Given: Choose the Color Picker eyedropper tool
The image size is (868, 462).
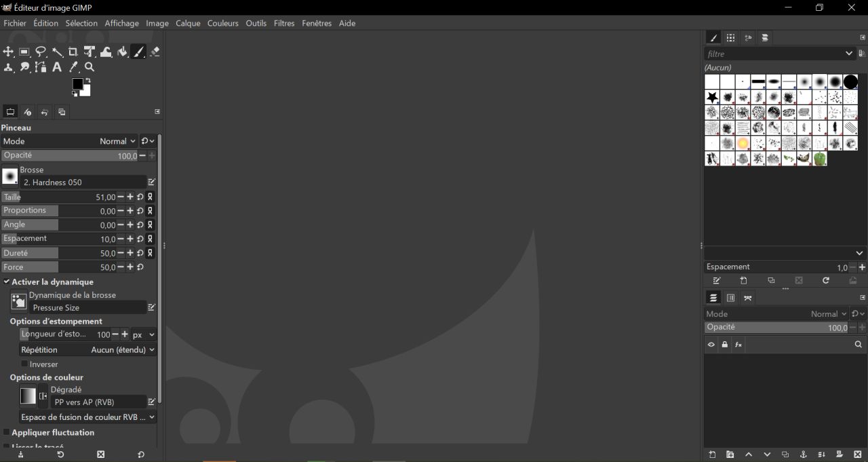Looking at the screenshot, I should pyautogui.click(x=73, y=66).
